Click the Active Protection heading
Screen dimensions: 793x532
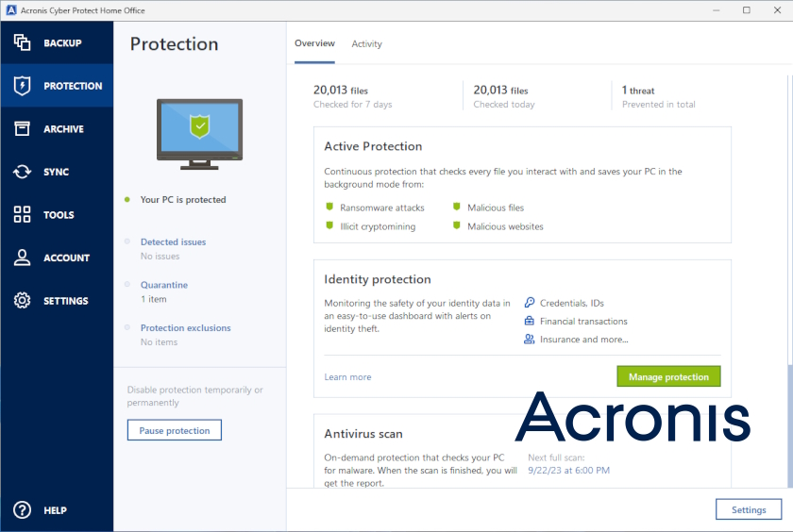(x=373, y=146)
